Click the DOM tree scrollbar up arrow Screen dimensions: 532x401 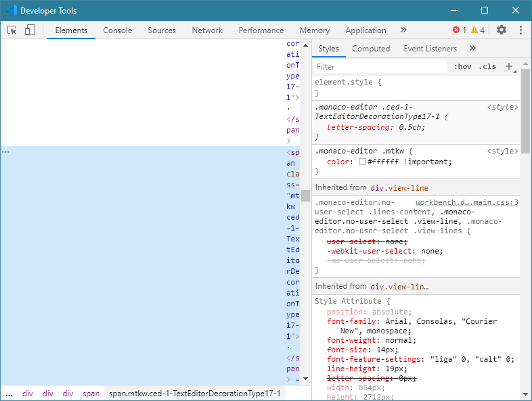point(305,45)
